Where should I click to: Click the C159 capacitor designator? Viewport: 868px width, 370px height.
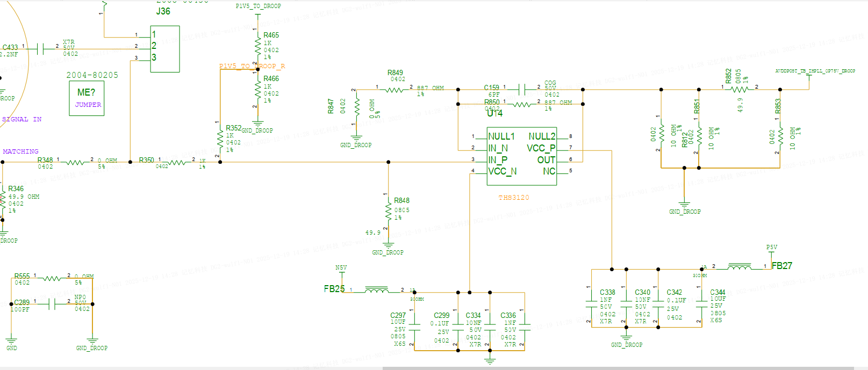tap(491, 88)
